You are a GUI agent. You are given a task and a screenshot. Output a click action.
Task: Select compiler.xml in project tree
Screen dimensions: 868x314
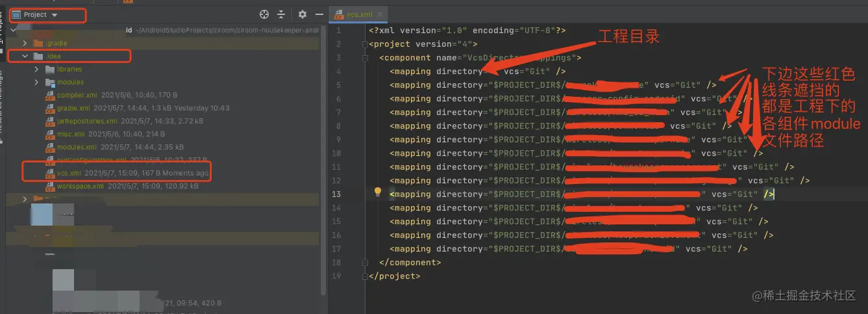click(77, 96)
